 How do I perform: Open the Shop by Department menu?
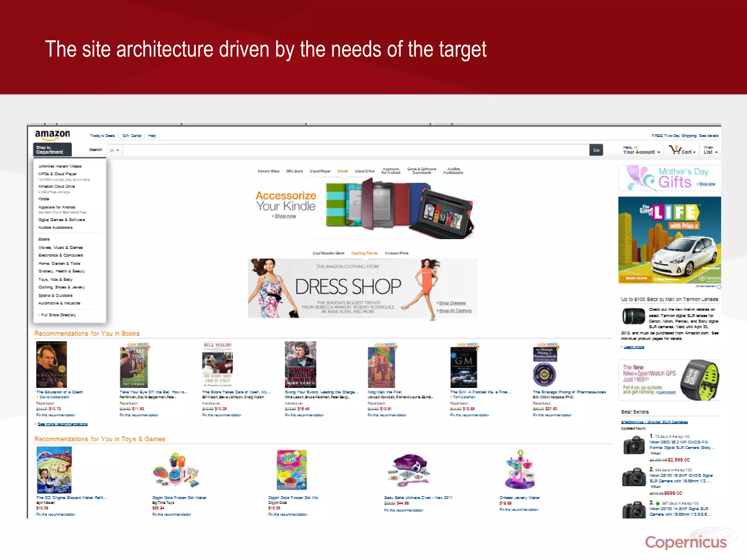52,150
